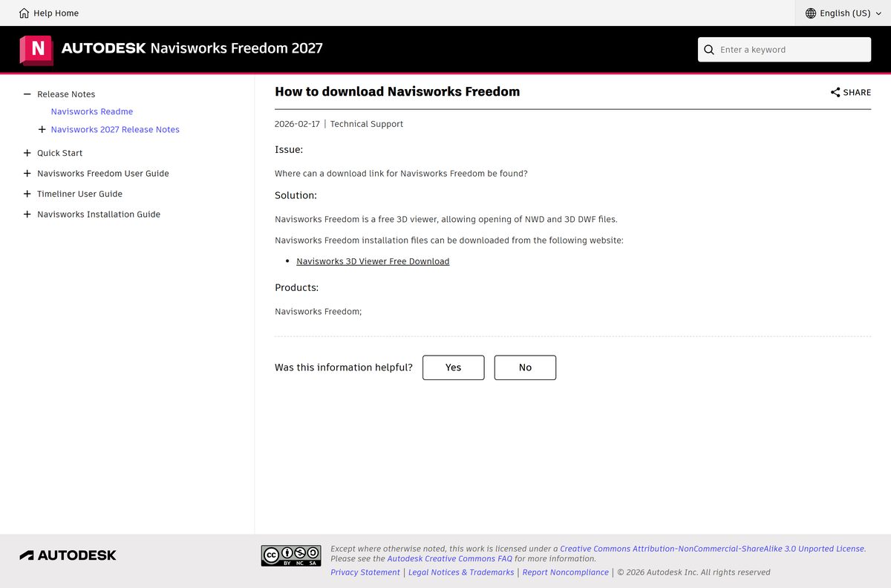Open the Autodesk Creative Commons FAQ

449,559
